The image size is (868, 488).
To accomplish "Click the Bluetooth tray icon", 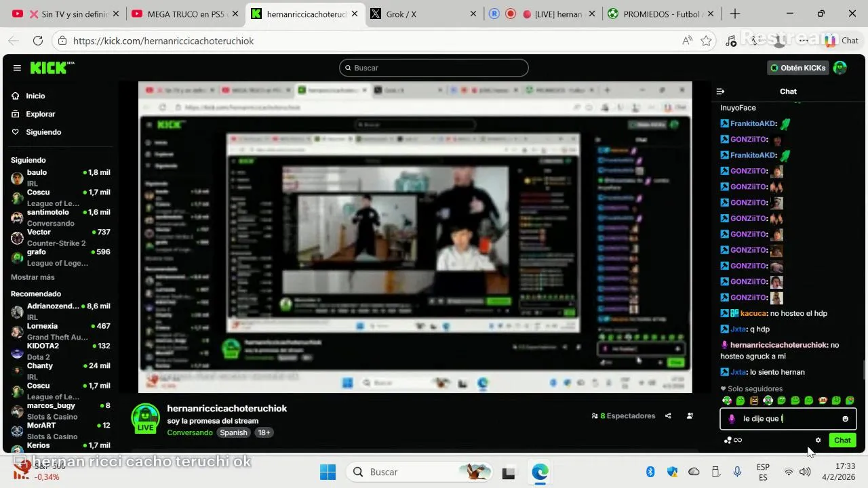I will (650, 472).
